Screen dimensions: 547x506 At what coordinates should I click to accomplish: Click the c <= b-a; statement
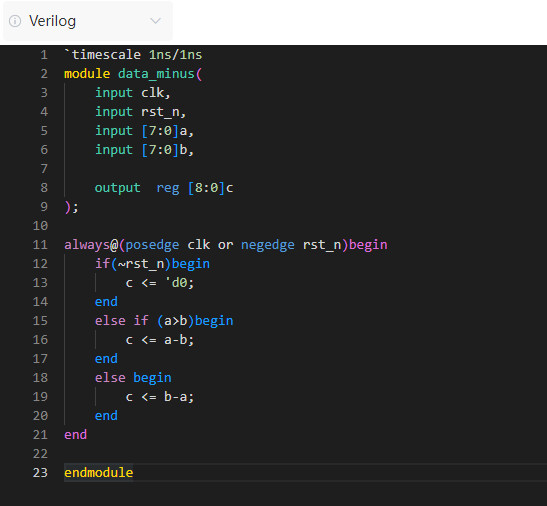160,397
